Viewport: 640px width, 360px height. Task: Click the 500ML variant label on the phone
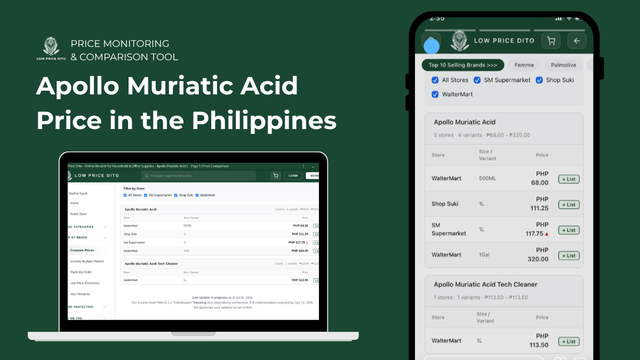487,178
